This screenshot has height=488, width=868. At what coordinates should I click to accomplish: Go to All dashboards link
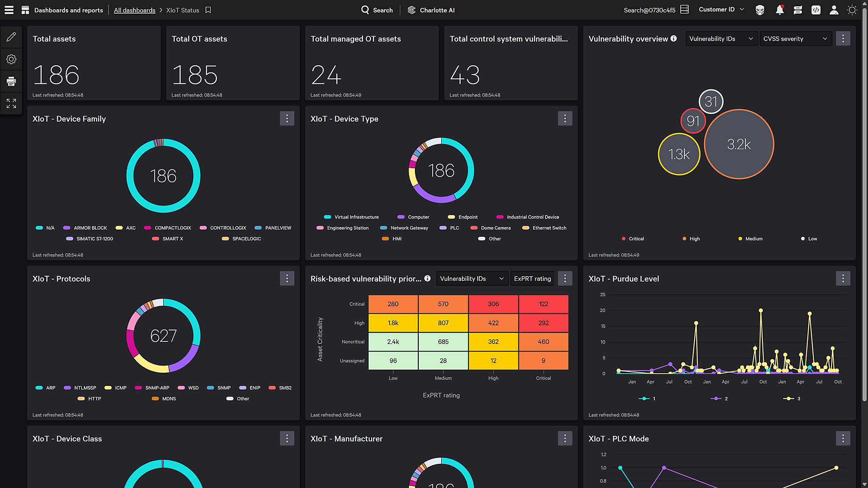134,10
